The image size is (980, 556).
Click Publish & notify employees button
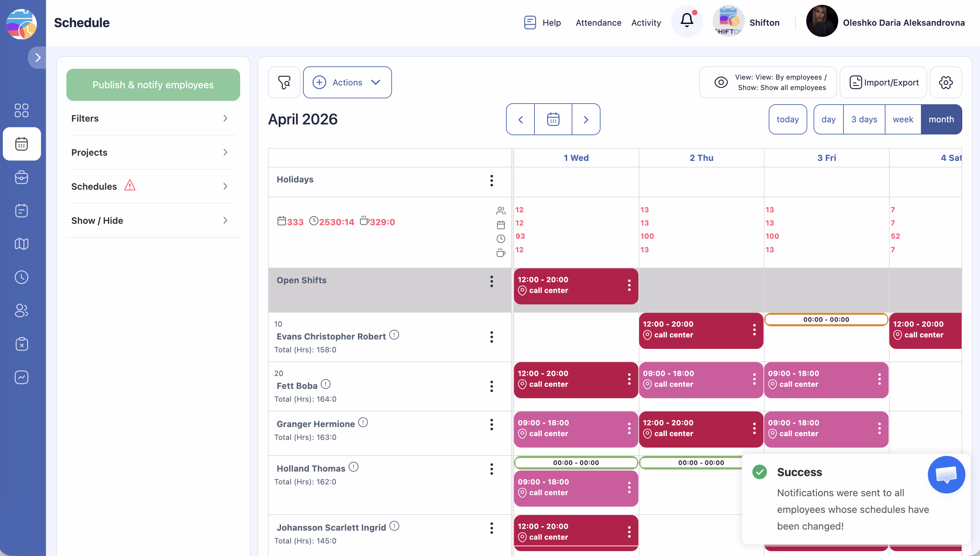pos(153,85)
